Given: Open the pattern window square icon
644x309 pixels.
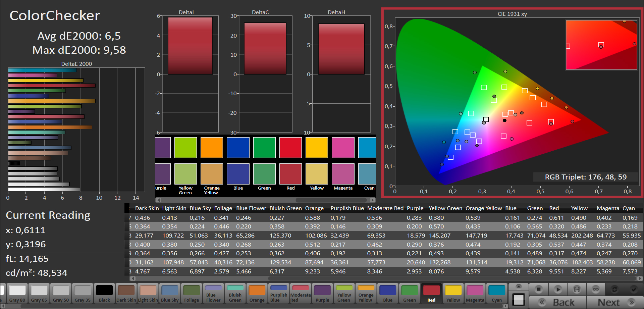Looking at the screenshot, I should click(519, 300).
